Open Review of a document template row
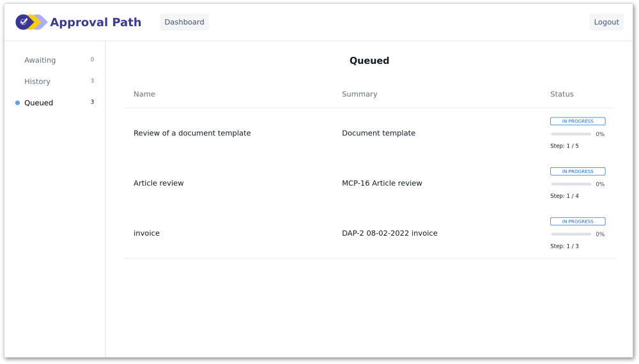 point(369,133)
